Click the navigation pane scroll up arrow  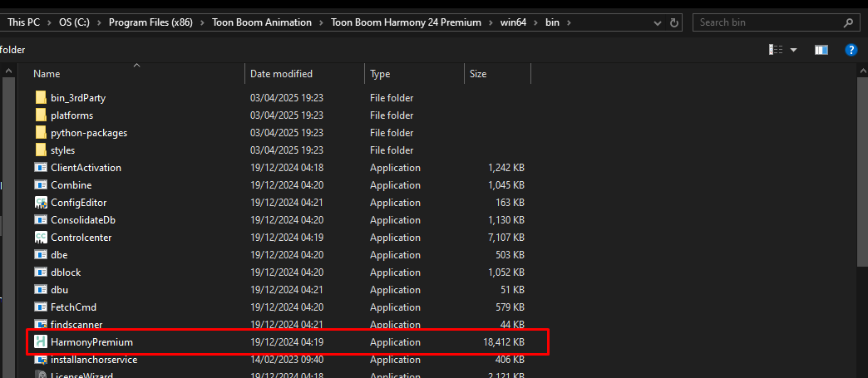tap(8, 71)
